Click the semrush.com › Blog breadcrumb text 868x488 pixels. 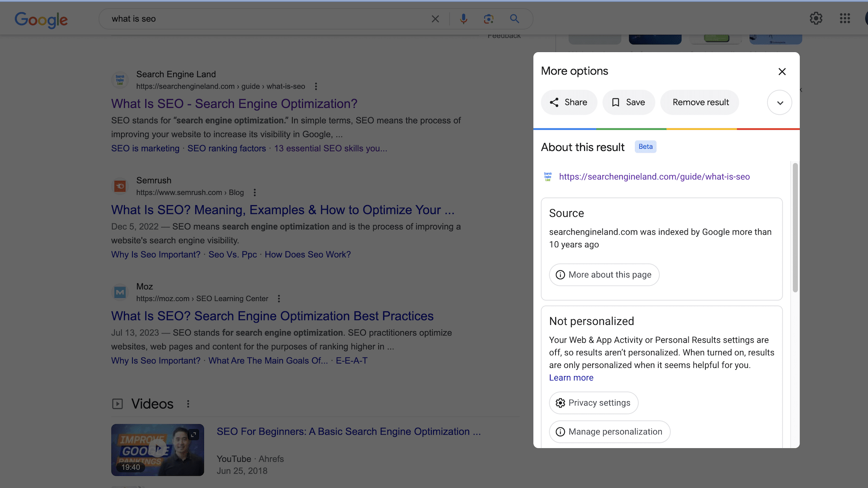click(190, 192)
